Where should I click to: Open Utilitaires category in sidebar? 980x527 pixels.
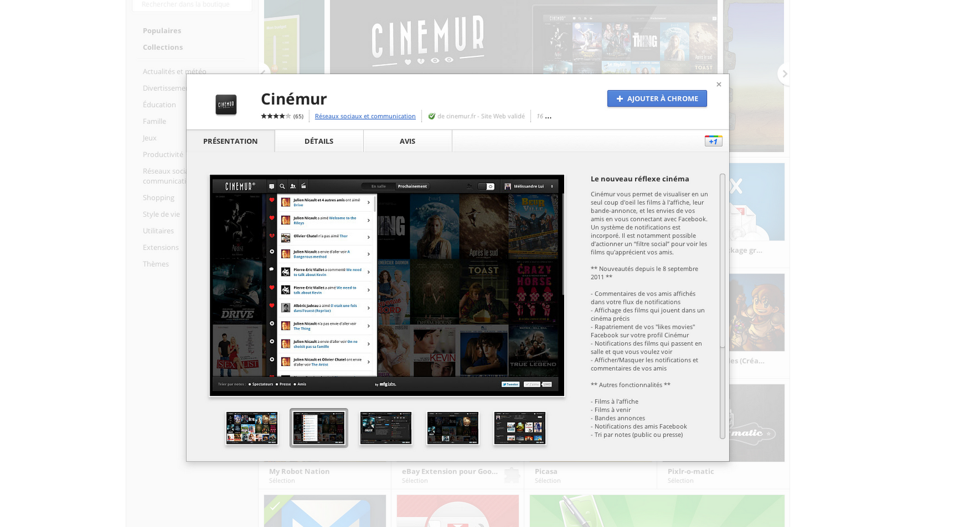click(159, 231)
